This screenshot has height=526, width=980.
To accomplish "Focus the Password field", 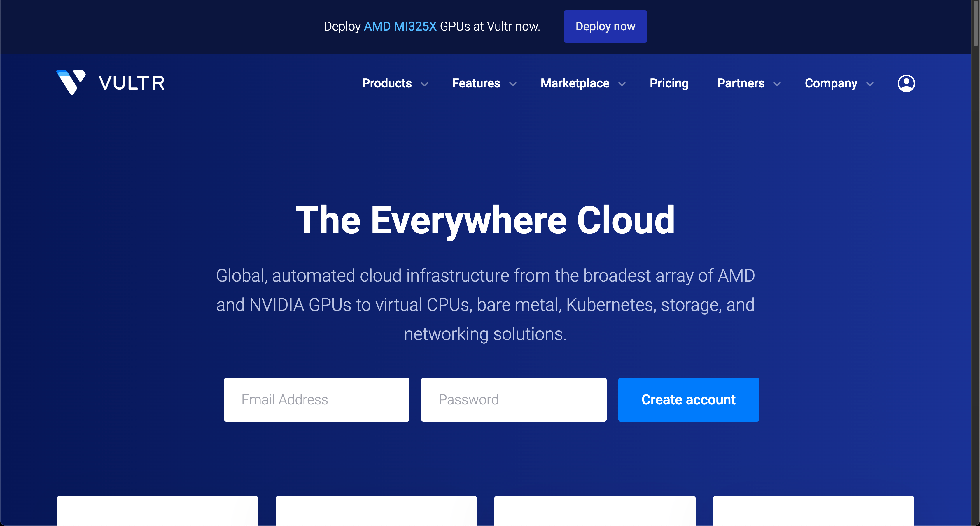I will point(514,399).
